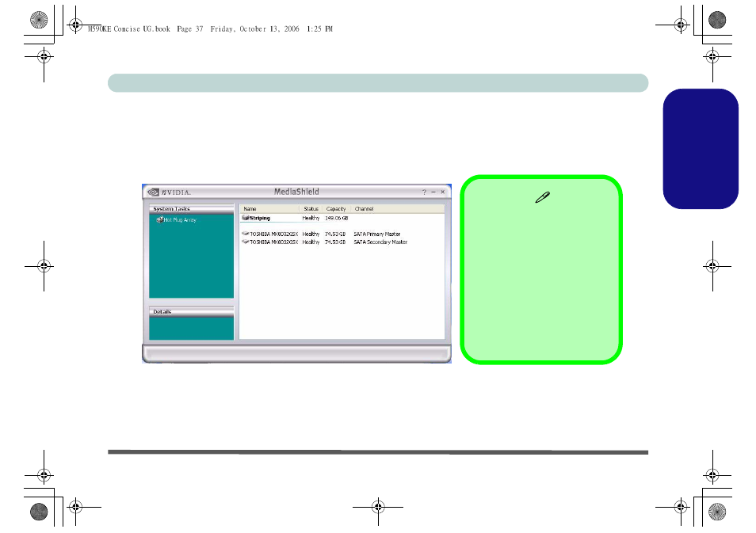Click the SATA Primary Master channel text

tap(377, 234)
